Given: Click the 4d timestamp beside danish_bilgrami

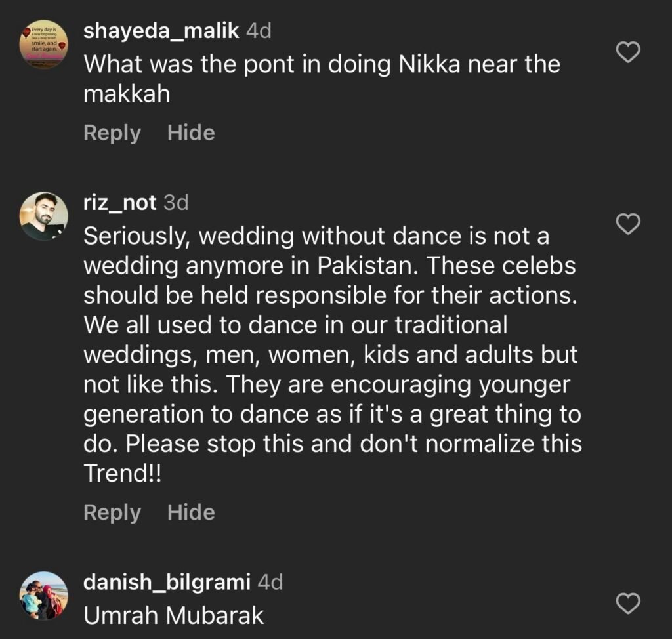Looking at the screenshot, I should tap(270, 582).
